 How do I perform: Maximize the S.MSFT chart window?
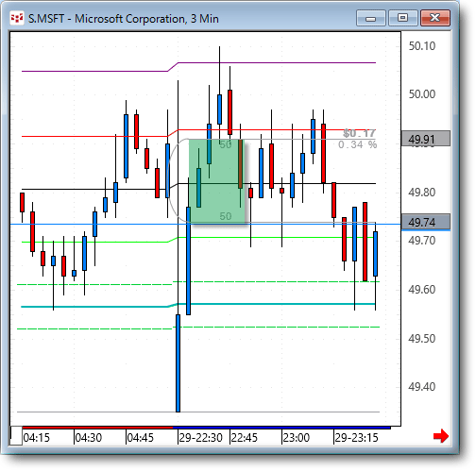(403, 18)
